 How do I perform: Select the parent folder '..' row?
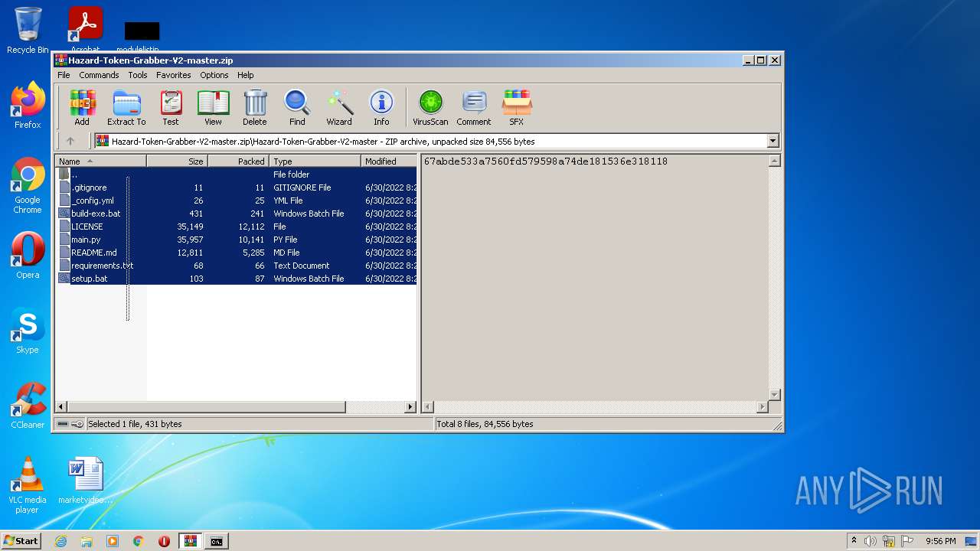[x=236, y=174]
